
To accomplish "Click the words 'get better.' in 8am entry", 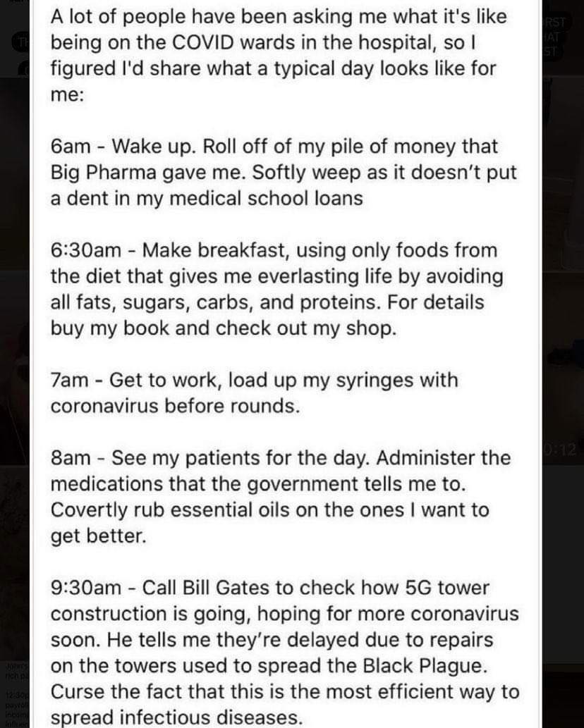I will pos(98,536).
